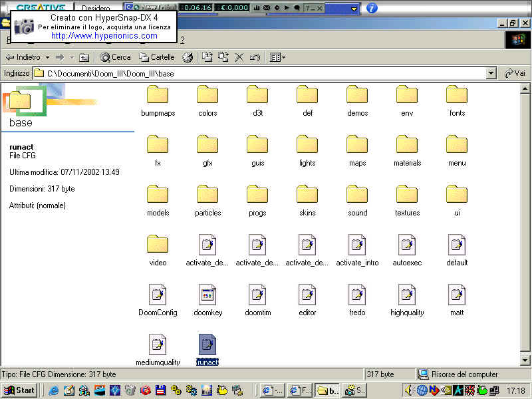Viewport: 532px width, 399px height.
Task: Switch to the 'S..' taskbar button
Action: (354, 390)
